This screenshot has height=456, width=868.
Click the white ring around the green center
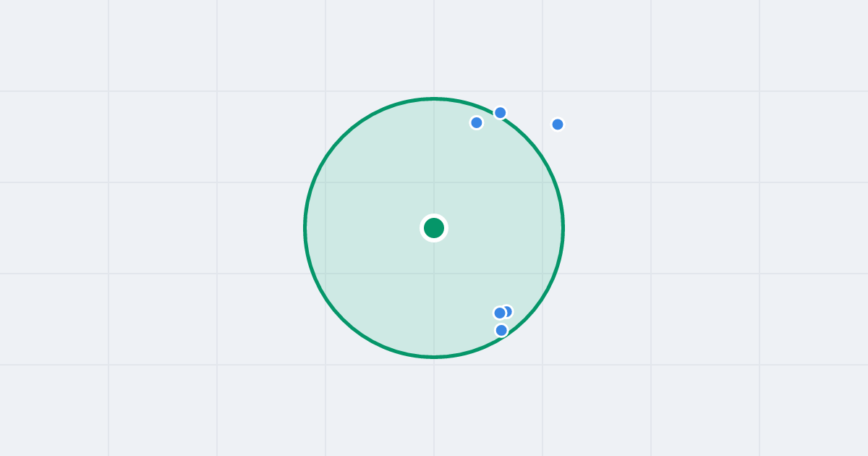[434, 216]
